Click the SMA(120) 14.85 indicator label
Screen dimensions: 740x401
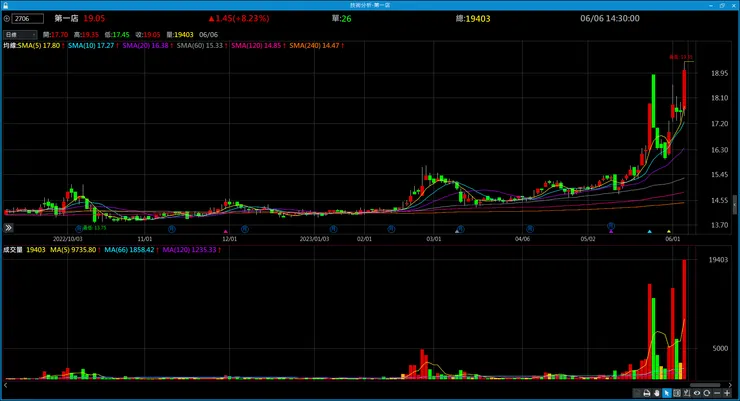256,46
